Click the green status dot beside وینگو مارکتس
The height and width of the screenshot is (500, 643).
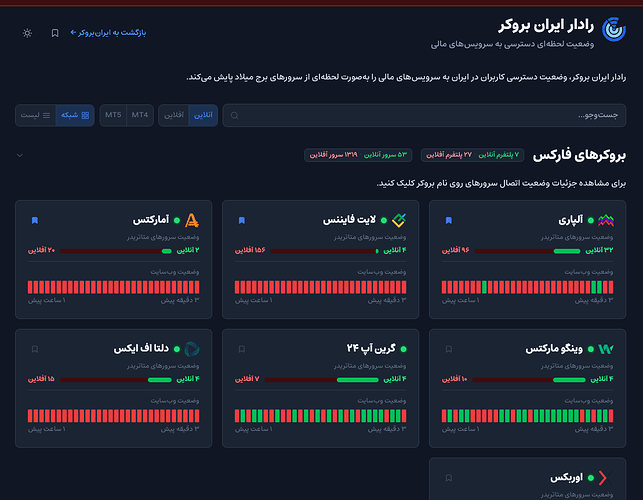(x=591, y=349)
